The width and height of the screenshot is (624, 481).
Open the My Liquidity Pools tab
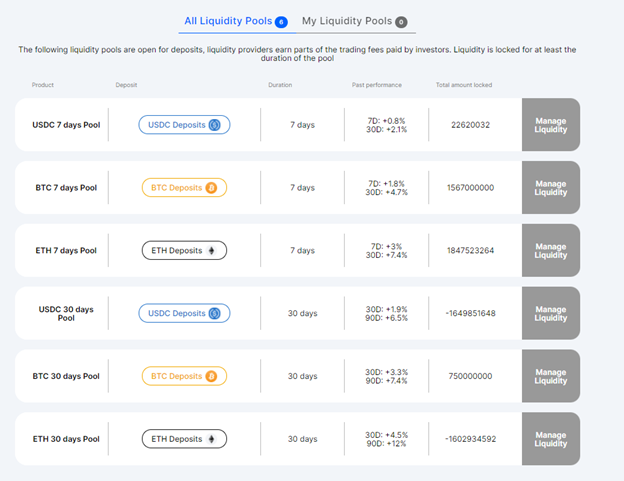tap(348, 21)
